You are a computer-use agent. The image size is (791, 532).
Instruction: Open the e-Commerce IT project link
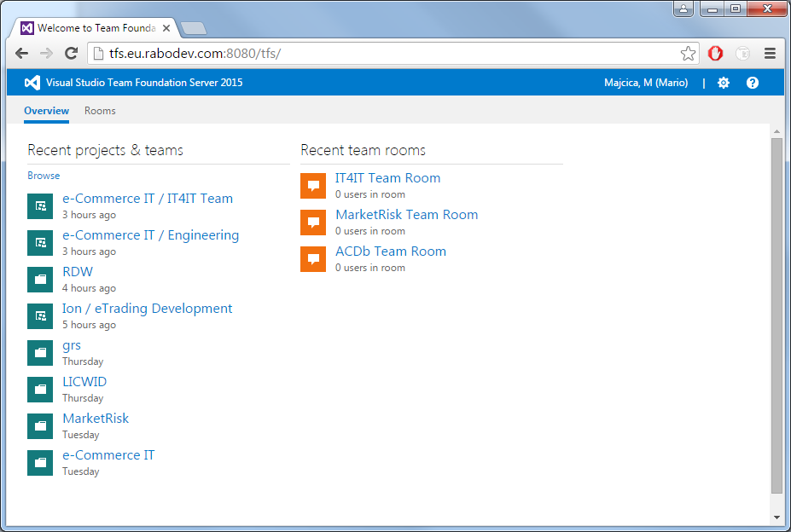pos(108,455)
